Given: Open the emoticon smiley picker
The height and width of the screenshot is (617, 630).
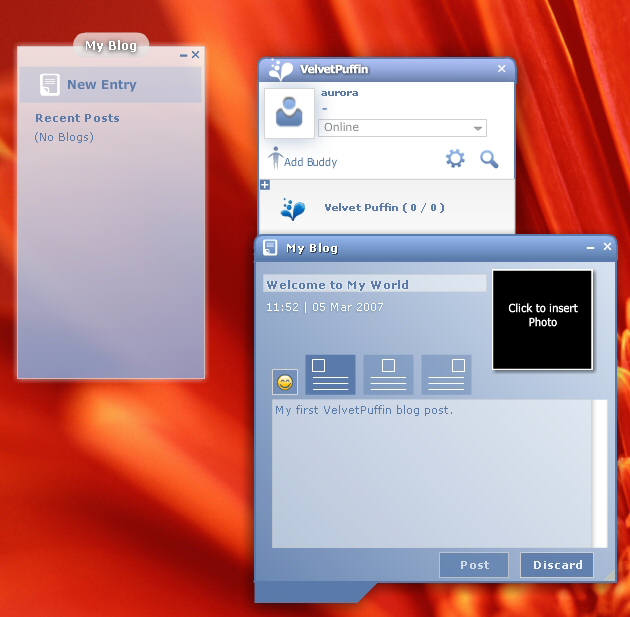Looking at the screenshot, I should (x=285, y=382).
